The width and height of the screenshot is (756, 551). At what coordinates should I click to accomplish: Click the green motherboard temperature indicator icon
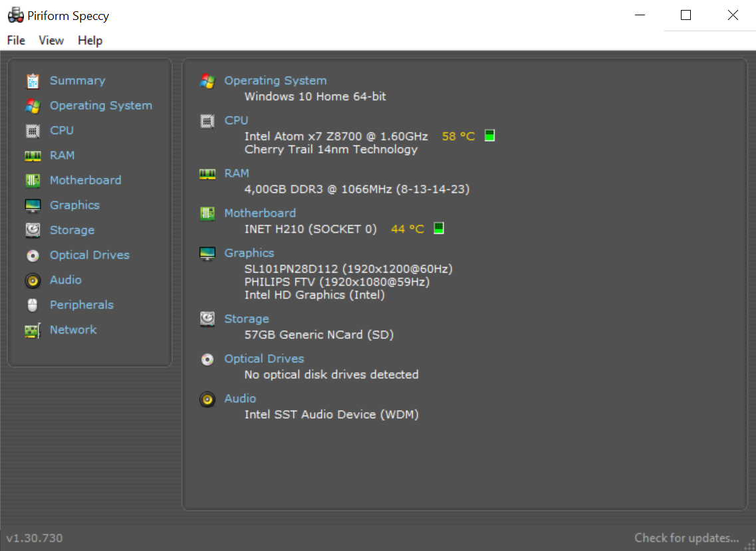coord(439,228)
